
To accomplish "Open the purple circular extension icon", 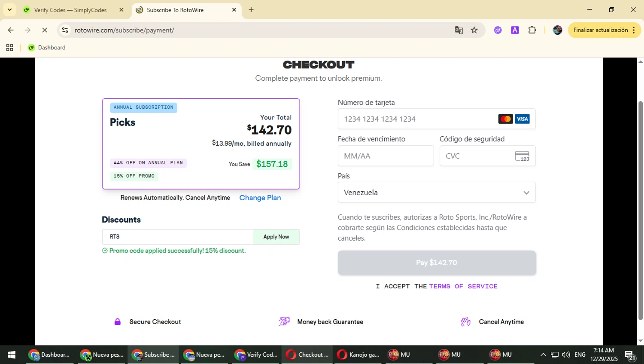I will [x=498, y=30].
